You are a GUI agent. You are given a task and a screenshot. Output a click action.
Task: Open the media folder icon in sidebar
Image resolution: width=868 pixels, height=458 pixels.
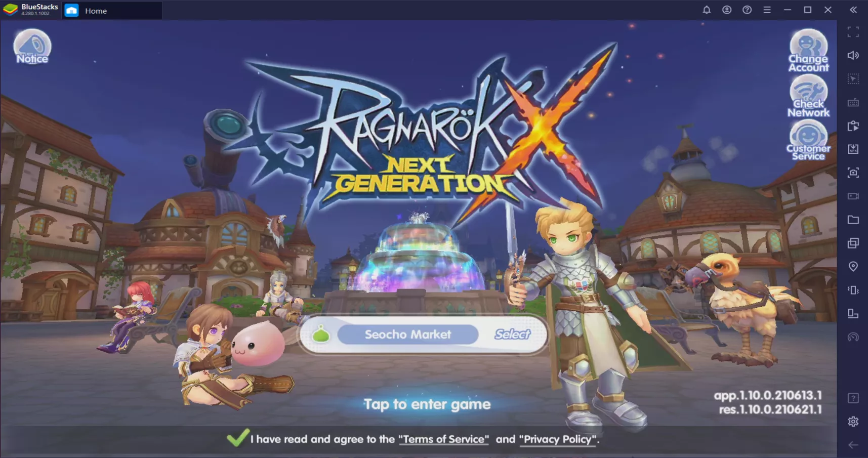[x=853, y=220]
